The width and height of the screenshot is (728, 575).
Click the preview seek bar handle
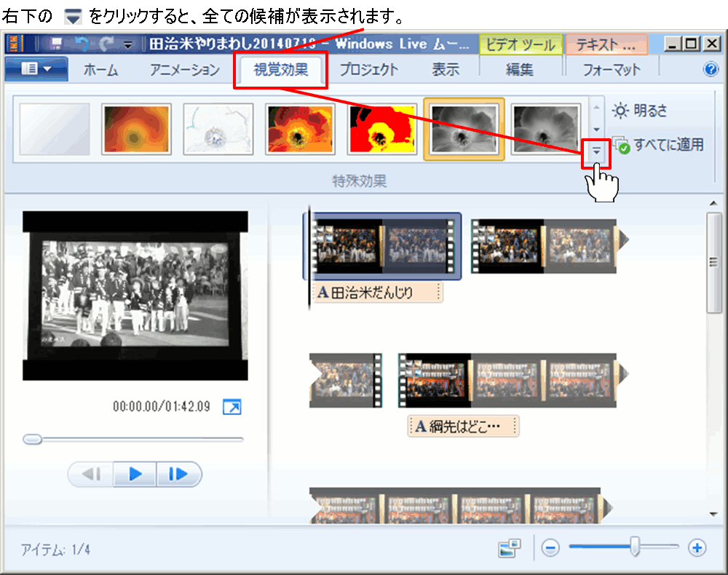(x=32, y=439)
